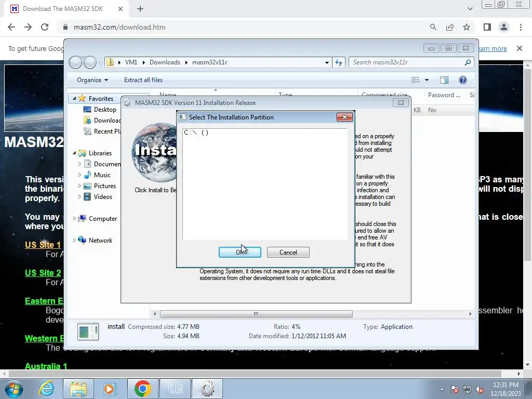
Task: Open Recent Places in Explorer sidebar
Action: tap(102, 131)
